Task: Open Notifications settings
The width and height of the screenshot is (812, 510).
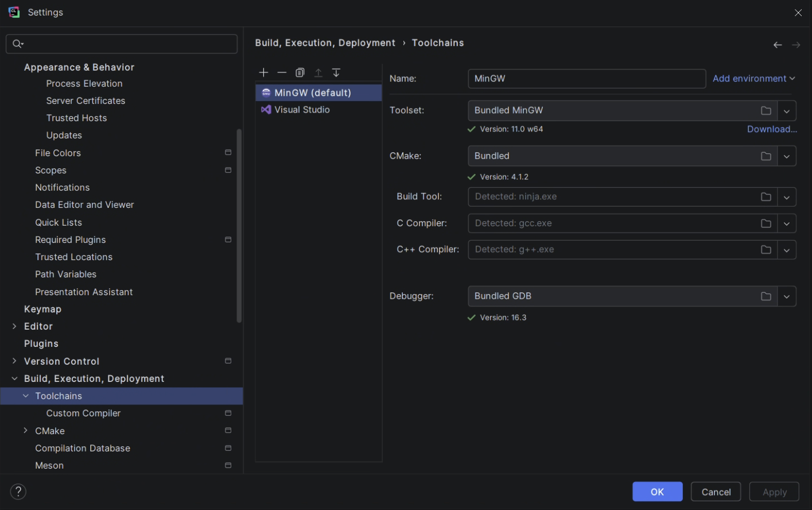Action: [63, 187]
